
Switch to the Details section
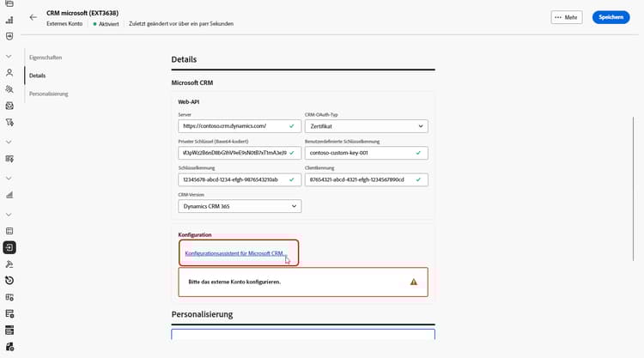pos(38,76)
